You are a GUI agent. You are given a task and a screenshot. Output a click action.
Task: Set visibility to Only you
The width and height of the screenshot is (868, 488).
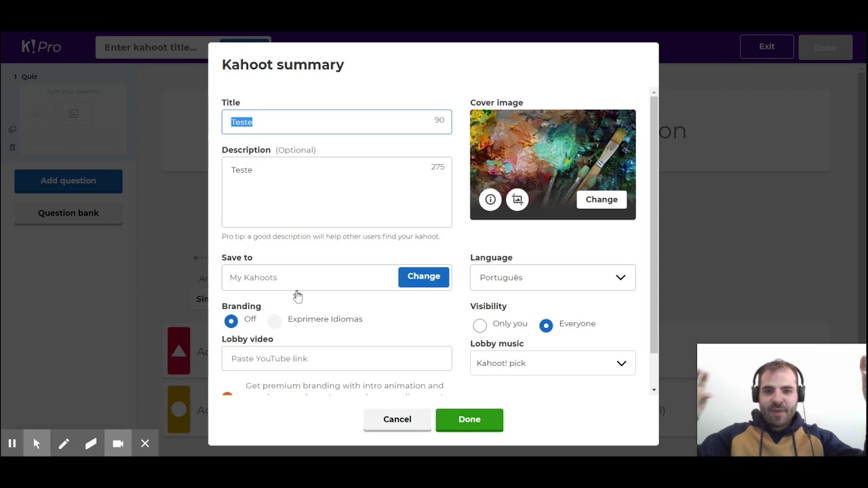pos(480,325)
